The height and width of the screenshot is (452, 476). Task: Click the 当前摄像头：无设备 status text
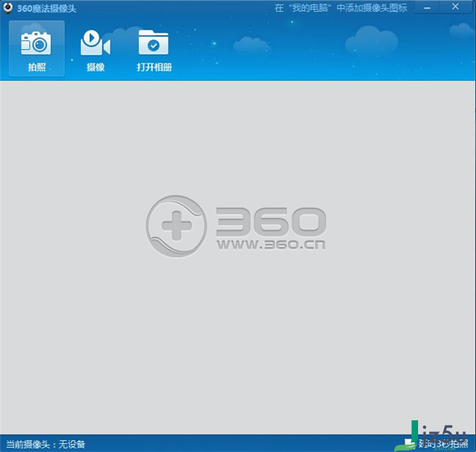pyautogui.click(x=45, y=444)
